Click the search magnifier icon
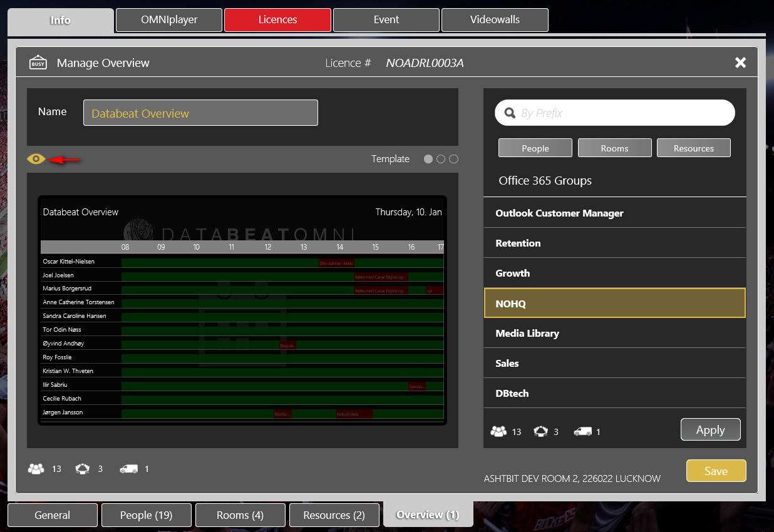The image size is (774, 532). click(x=510, y=113)
